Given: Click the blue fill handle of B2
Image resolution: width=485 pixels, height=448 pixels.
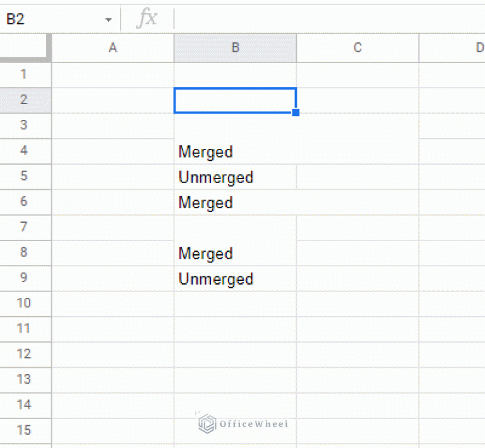Looking at the screenshot, I should pos(296,112).
